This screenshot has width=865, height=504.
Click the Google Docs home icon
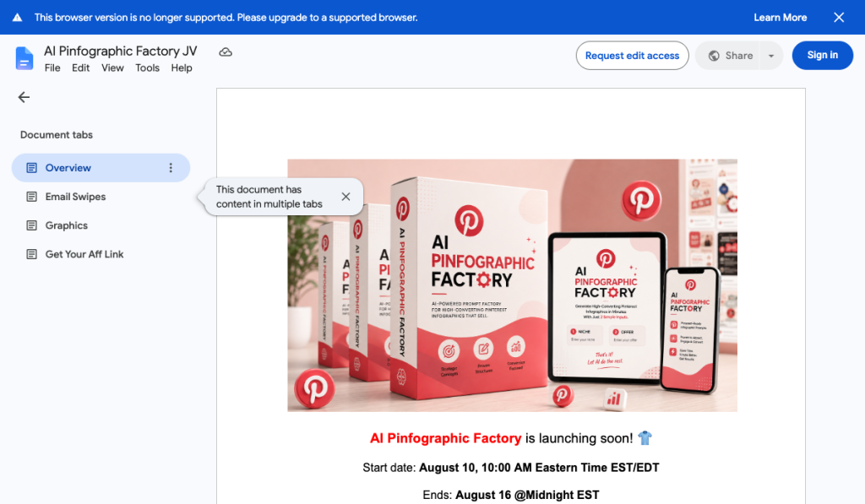coord(24,58)
